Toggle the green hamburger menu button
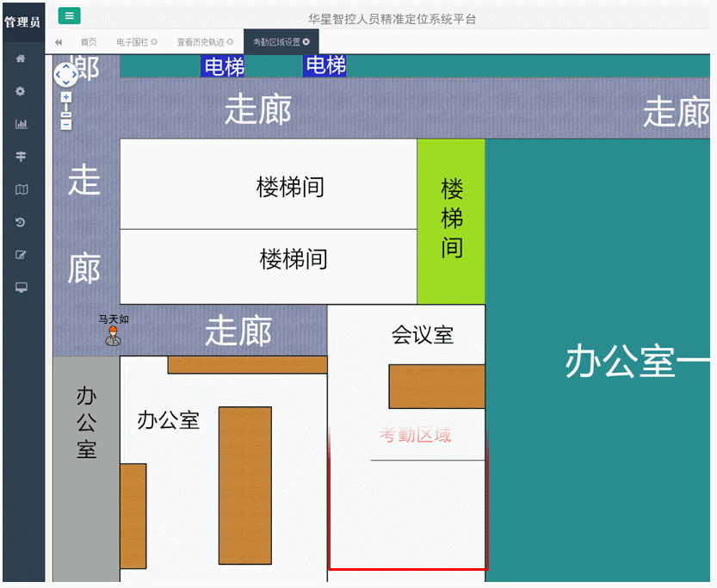The height and width of the screenshot is (588, 717). (x=69, y=15)
